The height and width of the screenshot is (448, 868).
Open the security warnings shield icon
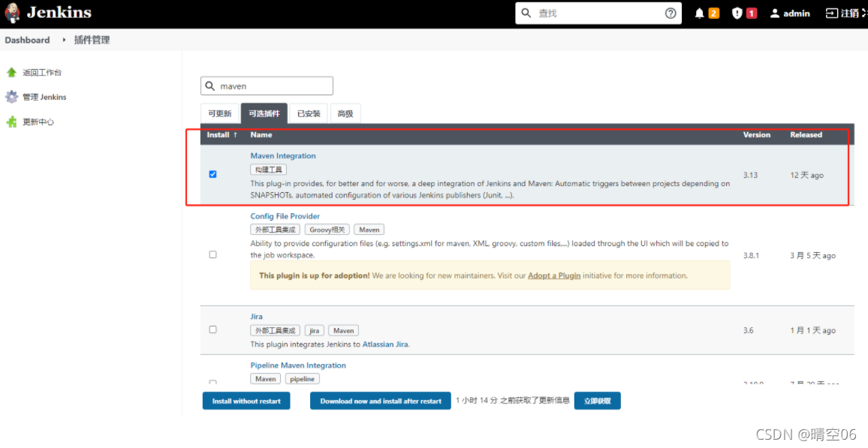737,14
